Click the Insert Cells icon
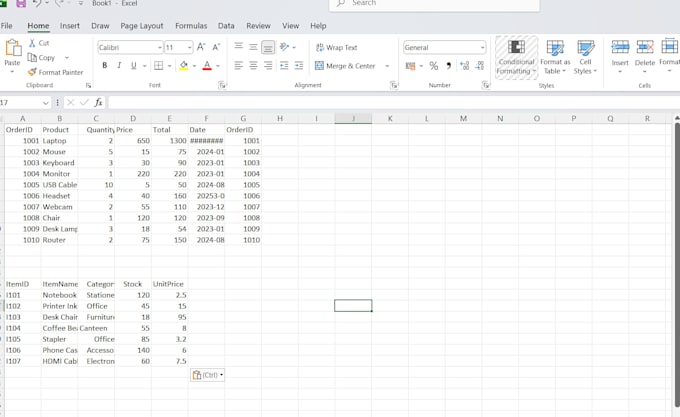 tap(620, 47)
